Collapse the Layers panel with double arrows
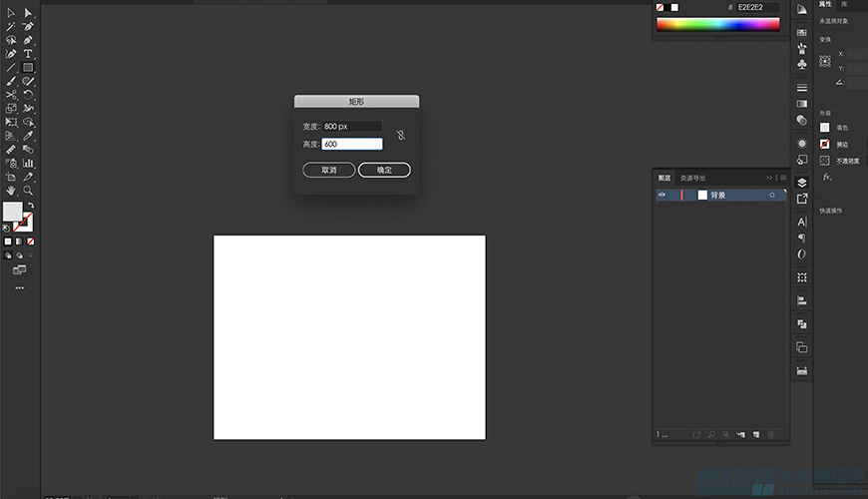The width and height of the screenshot is (868, 499). pos(769,178)
